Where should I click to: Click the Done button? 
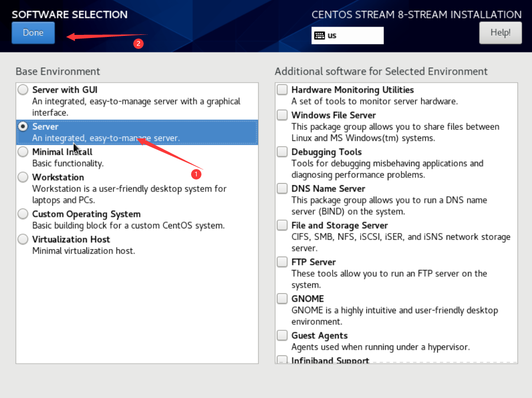point(33,33)
